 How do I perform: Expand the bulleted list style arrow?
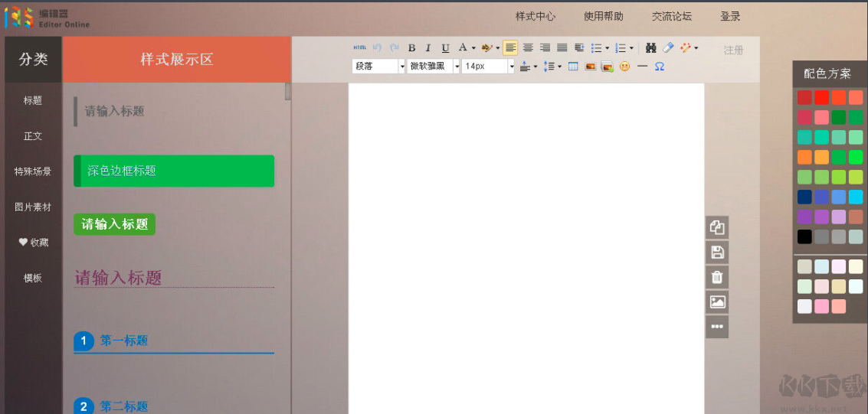click(x=608, y=48)
